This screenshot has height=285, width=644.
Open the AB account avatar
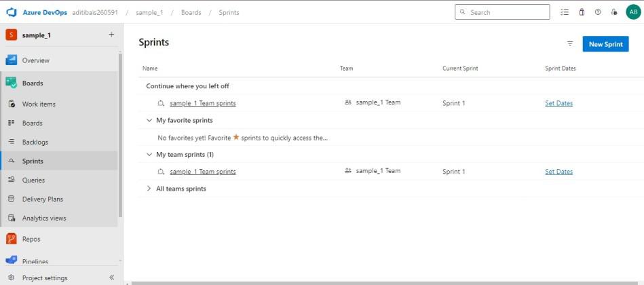(633, 12)
